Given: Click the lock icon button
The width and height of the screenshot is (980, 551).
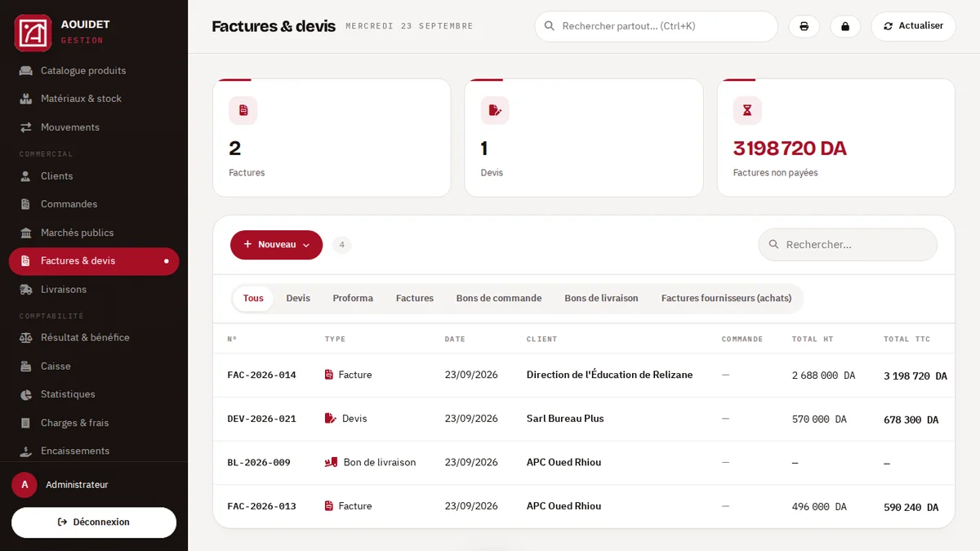Looking at the screenshot, I should 845,26.
